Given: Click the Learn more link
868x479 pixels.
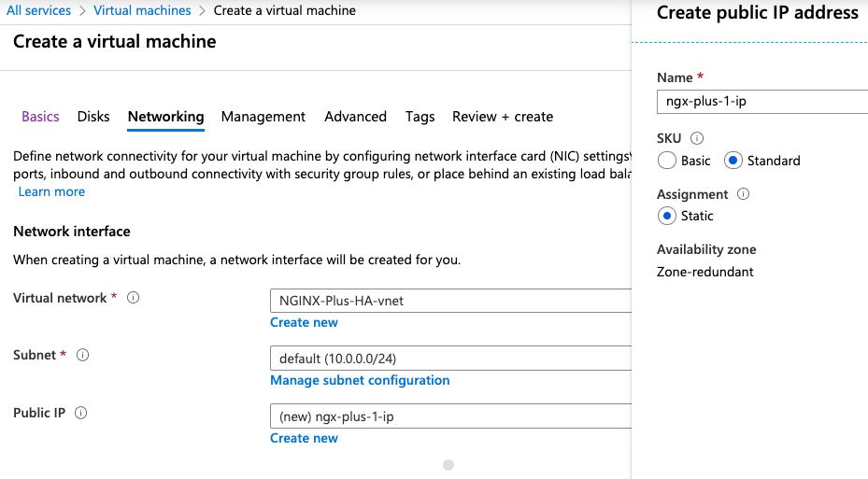Looking at the screenshot, I should [x=51, y=192].
